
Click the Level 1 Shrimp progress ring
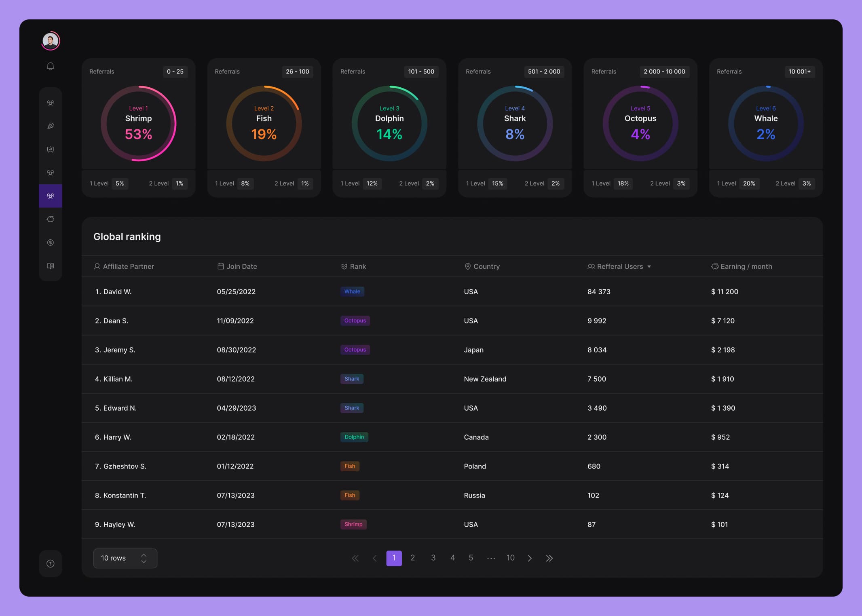138,123
